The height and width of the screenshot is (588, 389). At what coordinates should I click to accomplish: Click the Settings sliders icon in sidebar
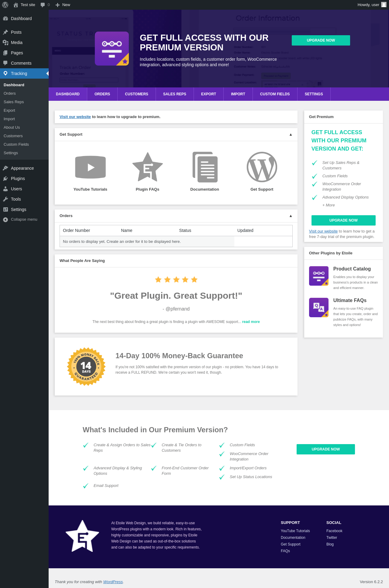coord(5,209)
